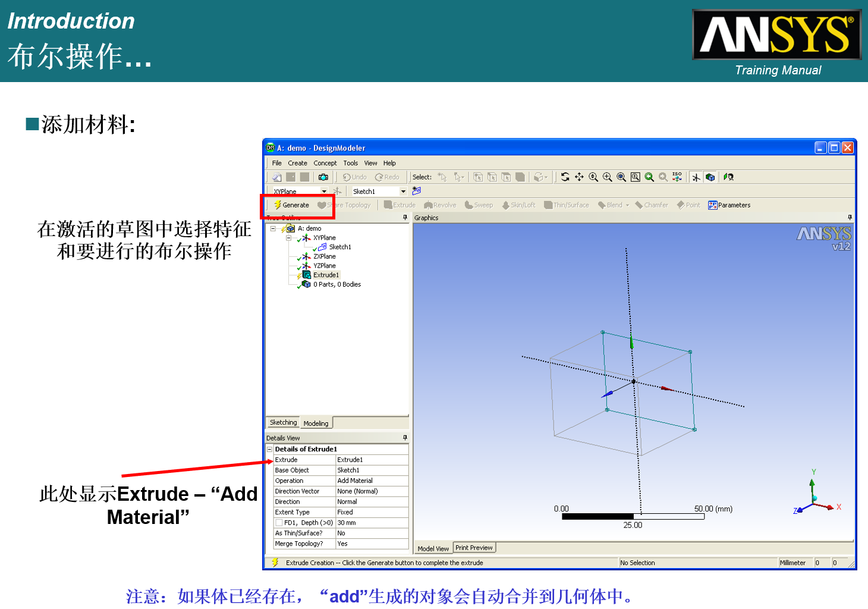
Task: Open the Sketch1 sketch dropdown
Action: (403, 191)
